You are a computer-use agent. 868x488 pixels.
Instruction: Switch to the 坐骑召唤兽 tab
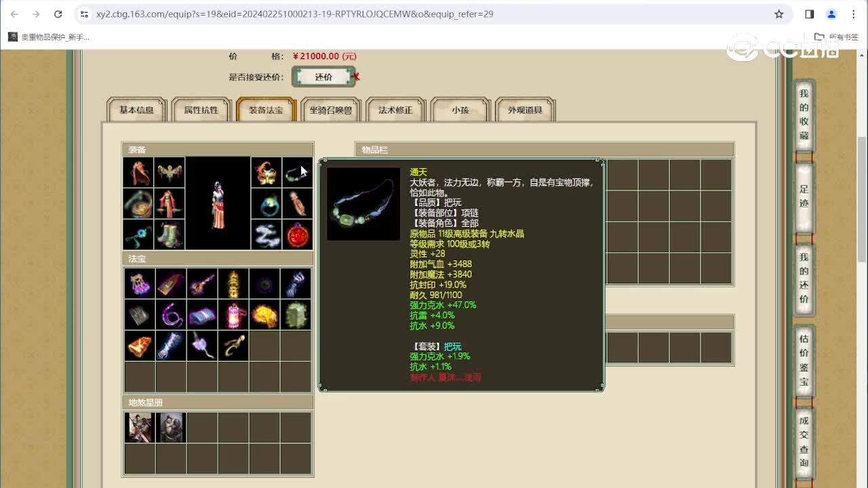[331, 110]
